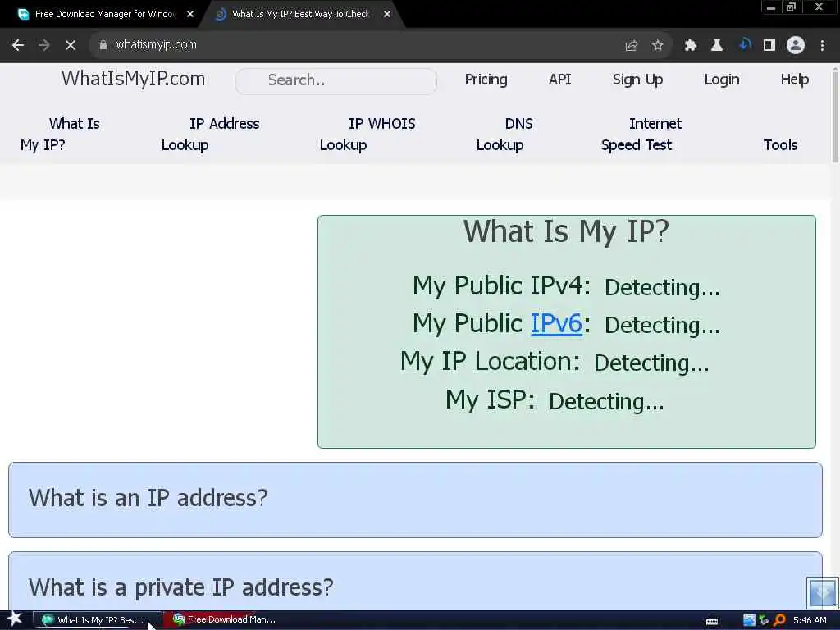Image resolution: width=840 pixels, height=630 pixels.
Task: Close the Free Download Manager tab
Action: coord(190,15)
